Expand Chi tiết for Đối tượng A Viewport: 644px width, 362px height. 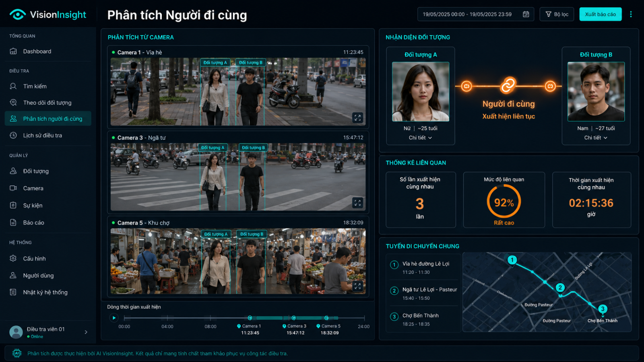click(420, 138)
